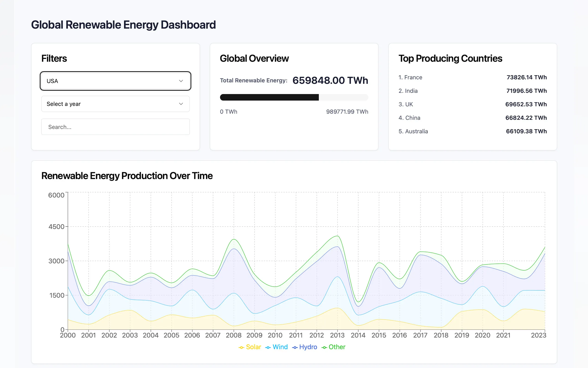Click Australia in the top countries list

(x=416, y=131)
